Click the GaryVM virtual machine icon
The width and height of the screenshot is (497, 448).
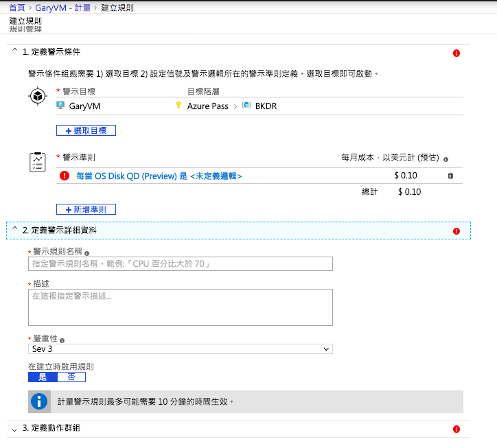pos(60,105)
